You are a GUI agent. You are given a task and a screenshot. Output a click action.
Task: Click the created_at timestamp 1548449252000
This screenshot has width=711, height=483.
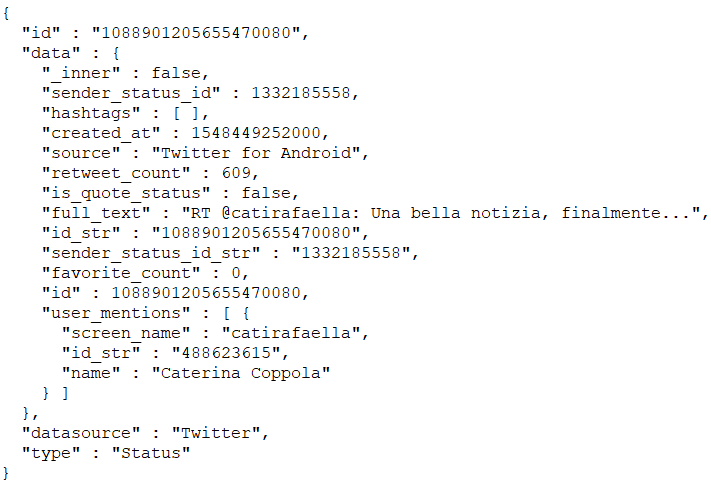pyautogui.click(x=256, y=133)
